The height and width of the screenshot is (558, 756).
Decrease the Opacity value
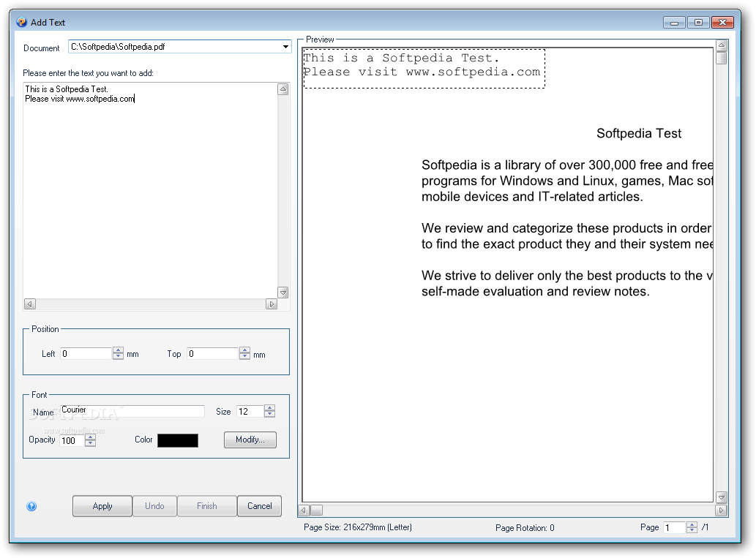pyautogui.click(x=90, y=443)
